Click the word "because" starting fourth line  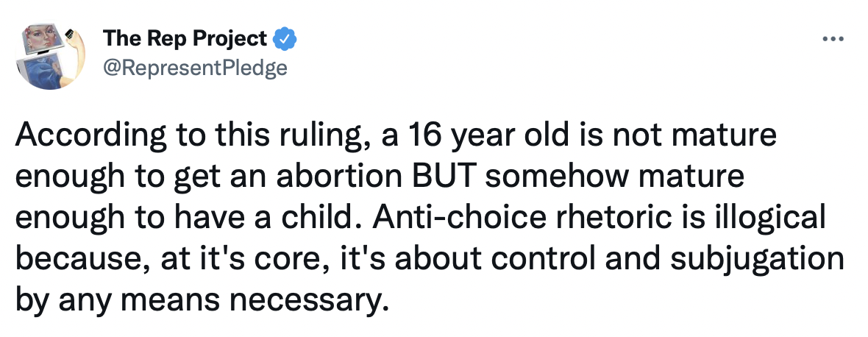(x=73, y=259)
